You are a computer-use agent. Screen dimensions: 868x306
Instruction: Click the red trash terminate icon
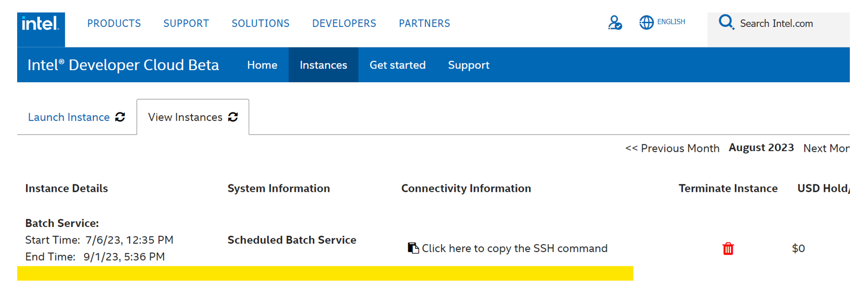[728, 249]
